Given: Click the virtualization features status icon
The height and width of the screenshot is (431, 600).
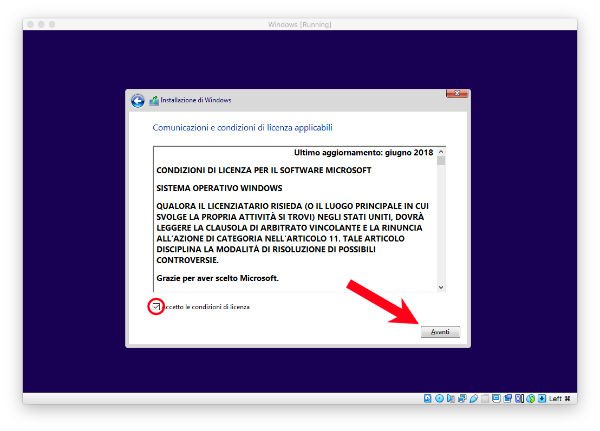Looking at the screenshot, I should [x=519, y=398].
